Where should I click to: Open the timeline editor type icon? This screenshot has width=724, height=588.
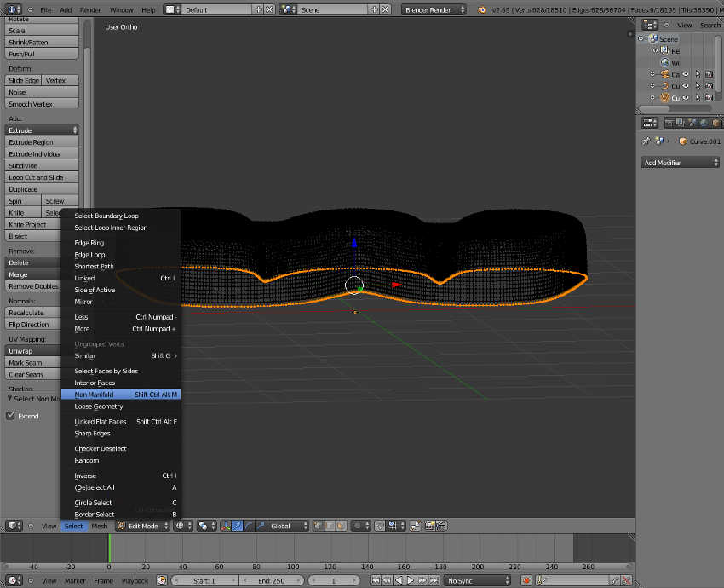(14, 580)
